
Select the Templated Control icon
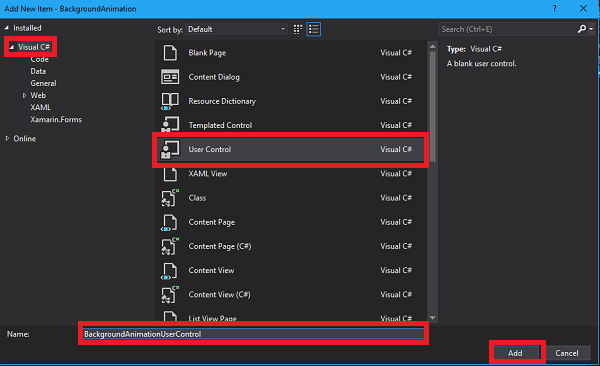tap(170, 124)
